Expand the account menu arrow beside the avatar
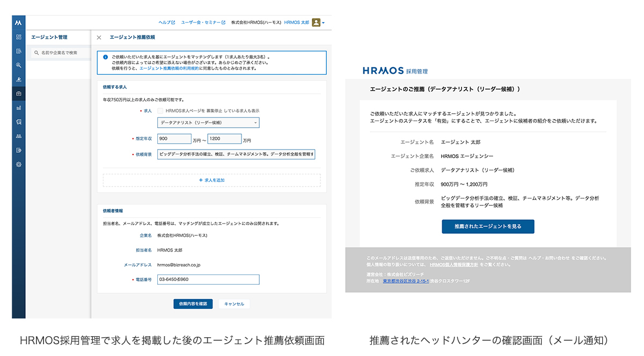 tap(324, 23)
